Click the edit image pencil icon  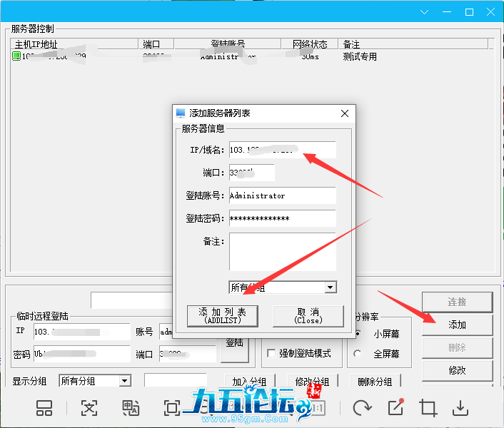click(x=395, y=407)
